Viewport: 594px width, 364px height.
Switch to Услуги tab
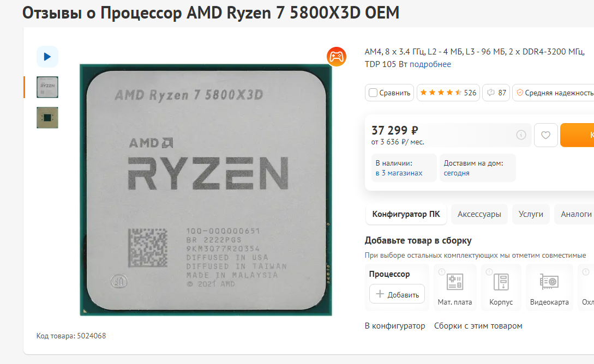pos(531,214)
